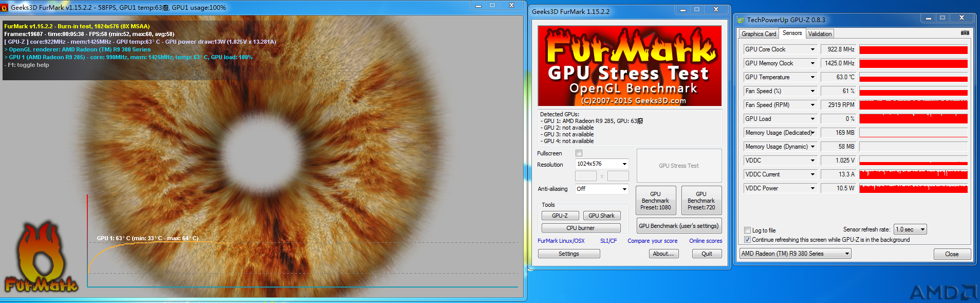Image resolution: width=980 pixels, height=303 pixels.
Task: Click the 63.0 °C temperature value
Action: coord(839,77)
